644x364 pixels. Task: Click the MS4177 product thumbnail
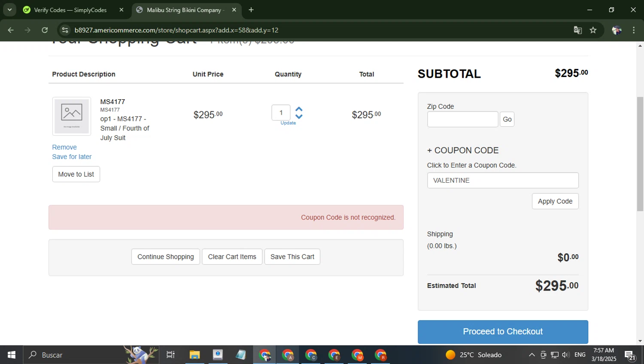coord(72,116)
